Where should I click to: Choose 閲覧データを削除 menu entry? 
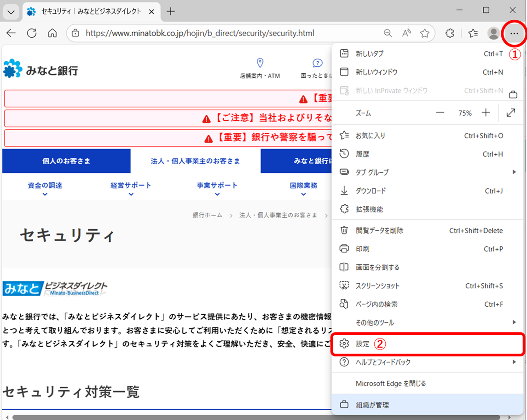point(379,230)
